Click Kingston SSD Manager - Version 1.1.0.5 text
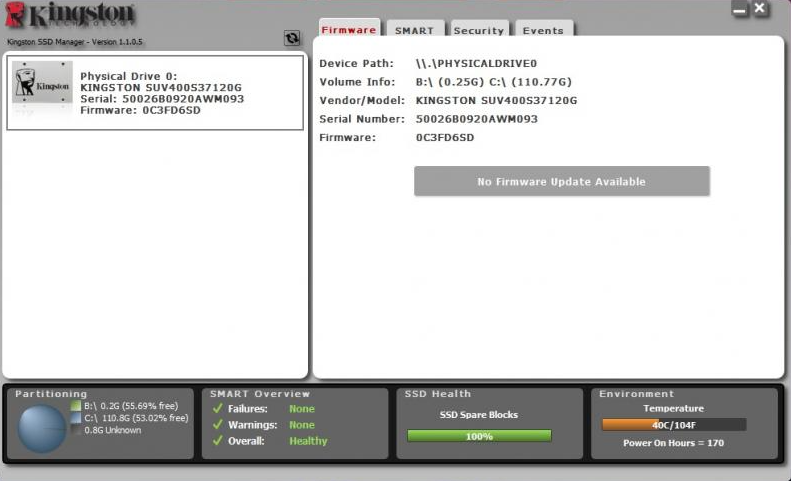The image size is (791, 481). [x=75, y=42]
